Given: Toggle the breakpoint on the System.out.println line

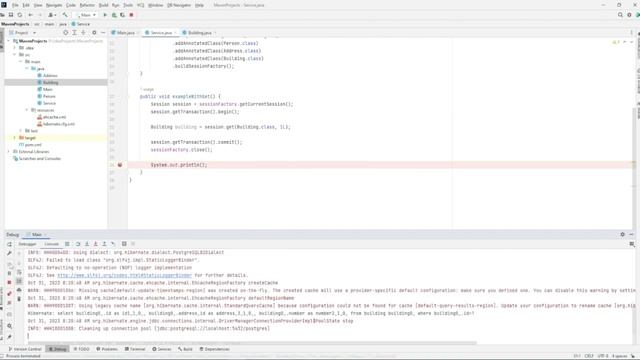Looking at the screenshot, I should click(120, 165).
